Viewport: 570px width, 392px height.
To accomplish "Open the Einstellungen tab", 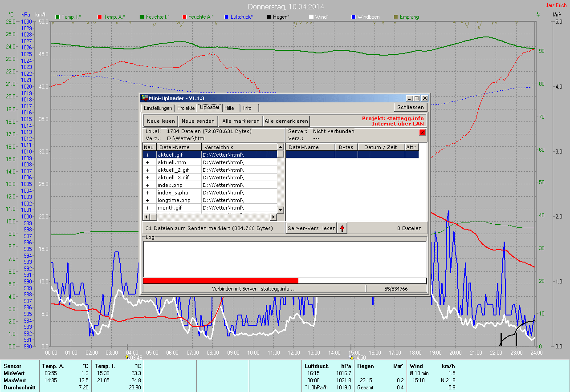I will click(x=158, y=108).
